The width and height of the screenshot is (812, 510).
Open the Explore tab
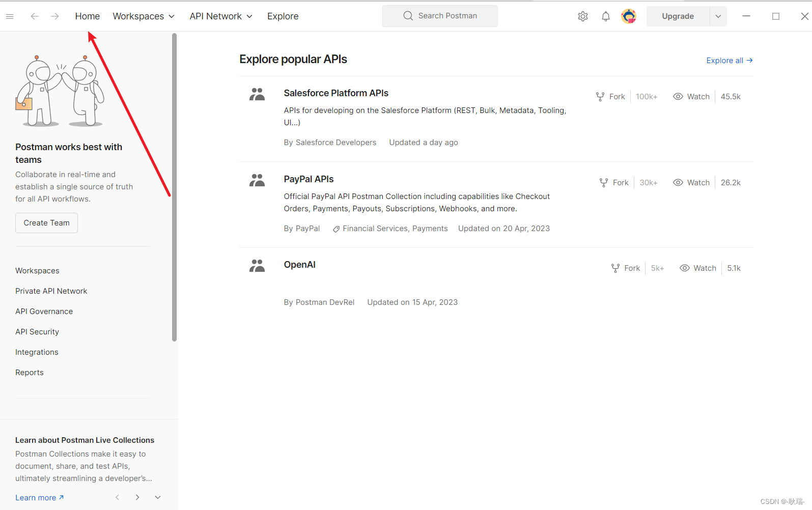point(283,16)
